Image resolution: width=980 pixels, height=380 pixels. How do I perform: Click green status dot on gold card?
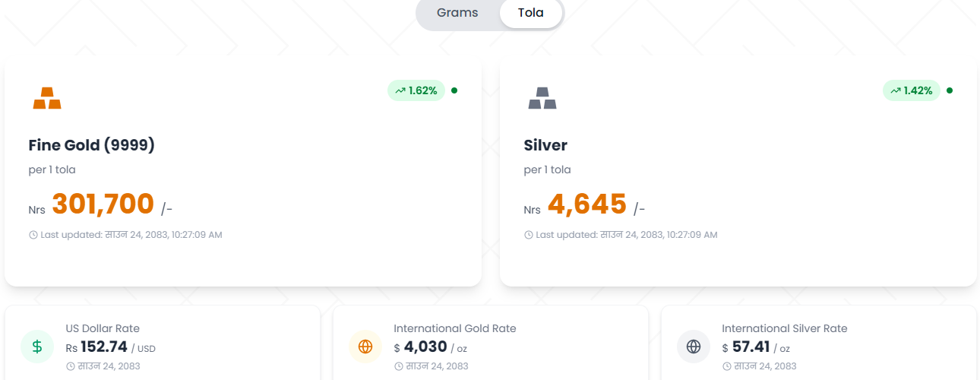454,90
